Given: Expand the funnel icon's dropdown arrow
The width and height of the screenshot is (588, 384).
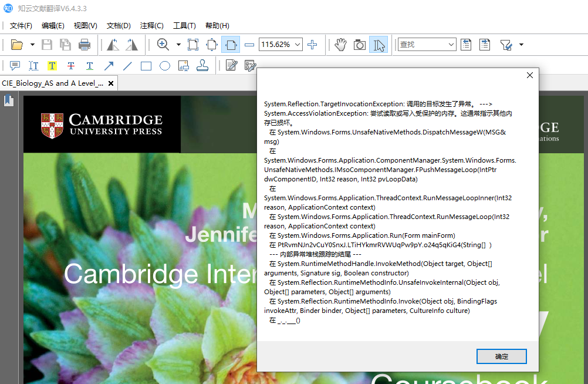Looking at the screenshot, I should pos(521,45).
